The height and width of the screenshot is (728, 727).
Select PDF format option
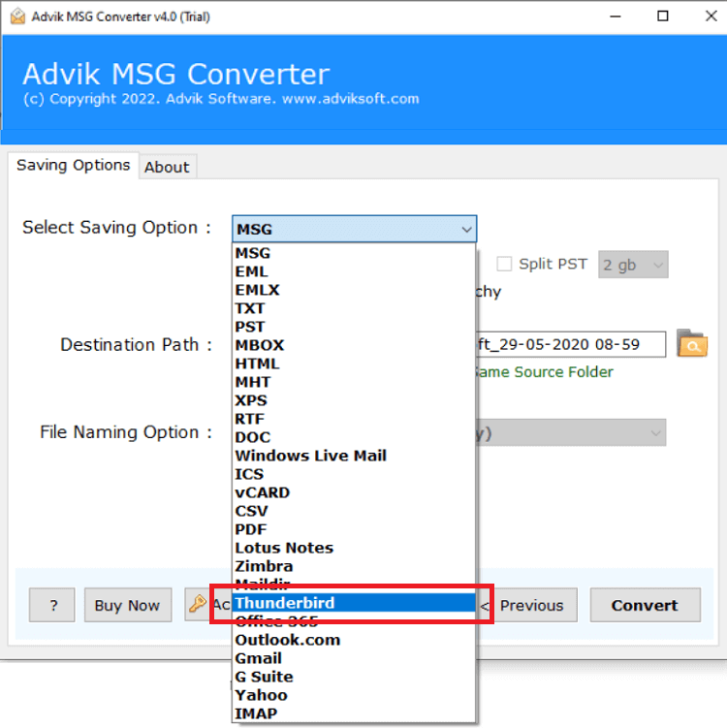(354, 529)
